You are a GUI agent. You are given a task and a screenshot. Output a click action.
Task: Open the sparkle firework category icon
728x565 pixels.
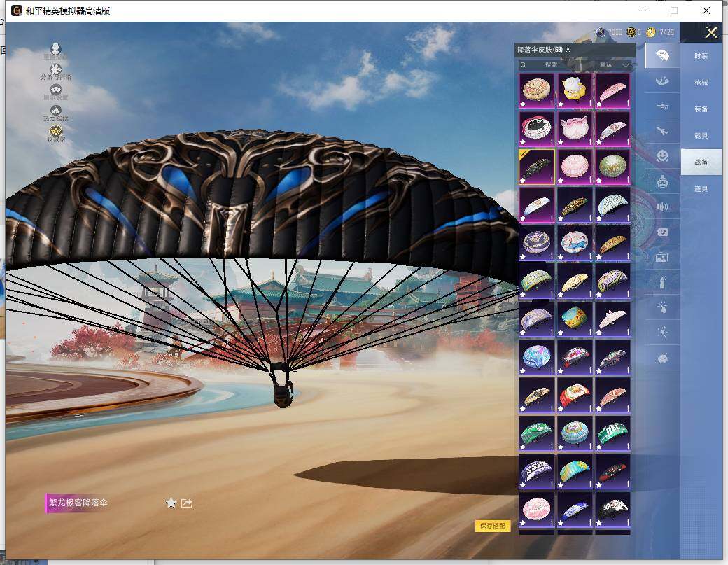pyautogui.click(x=662, y=333)
